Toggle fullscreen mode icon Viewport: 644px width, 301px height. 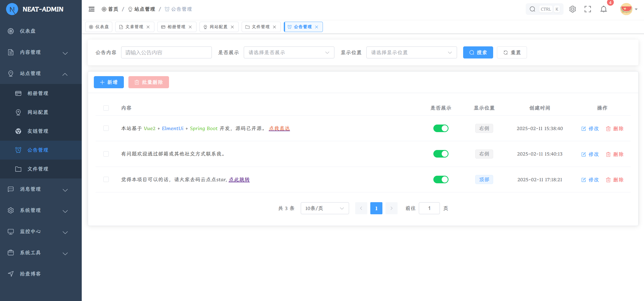(588, 9)
